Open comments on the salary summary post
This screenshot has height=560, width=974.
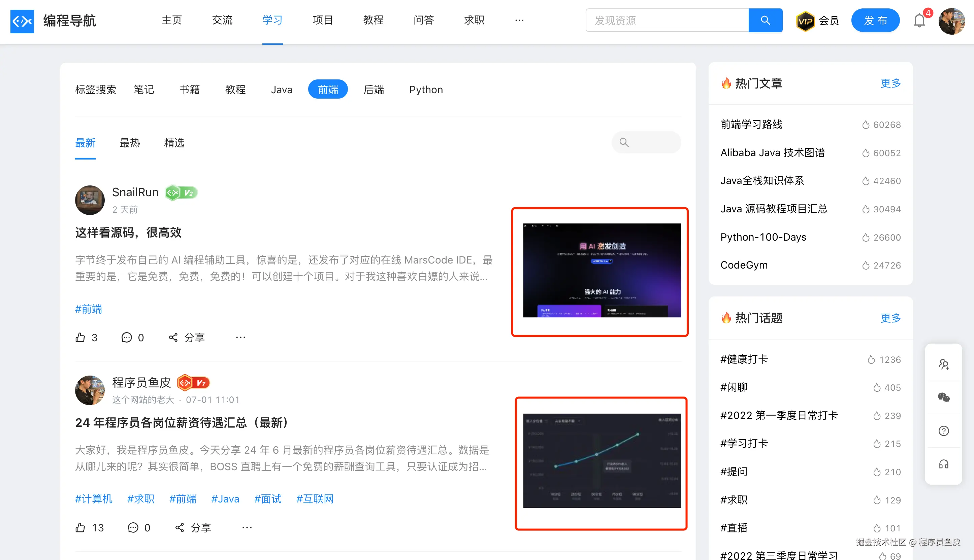(x=133, y=527)
